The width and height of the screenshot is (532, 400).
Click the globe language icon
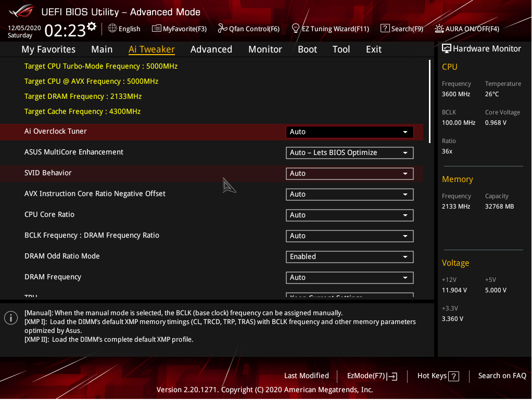(112, 28)
